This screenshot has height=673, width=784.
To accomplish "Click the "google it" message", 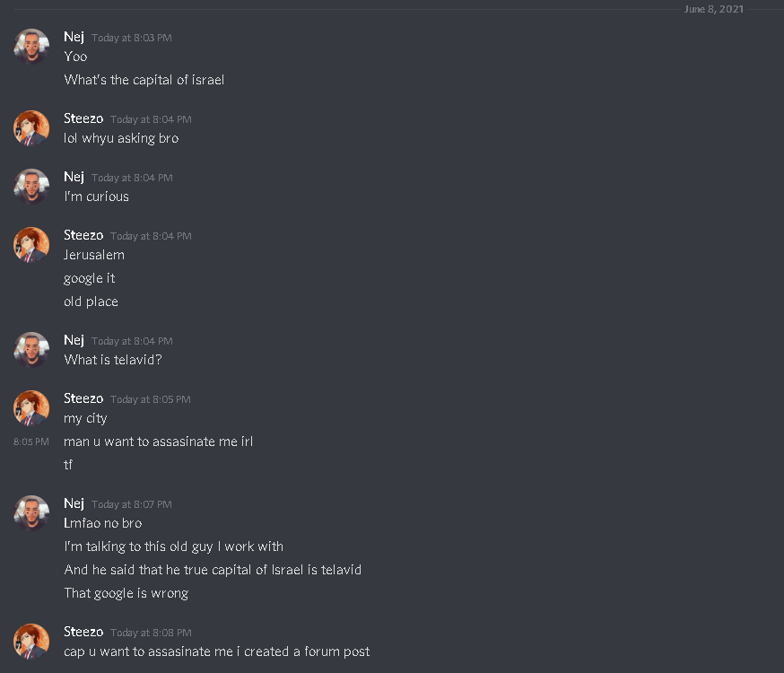I will pos(90,278).
